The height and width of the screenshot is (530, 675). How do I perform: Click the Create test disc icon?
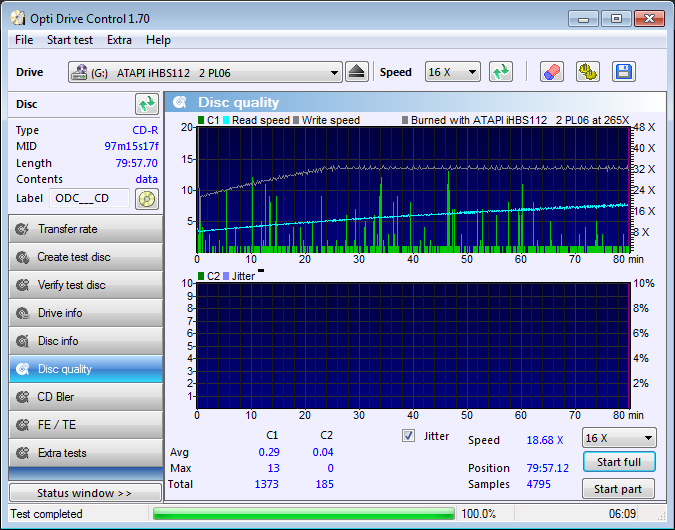pyautogui.click(x=22, y=257)
